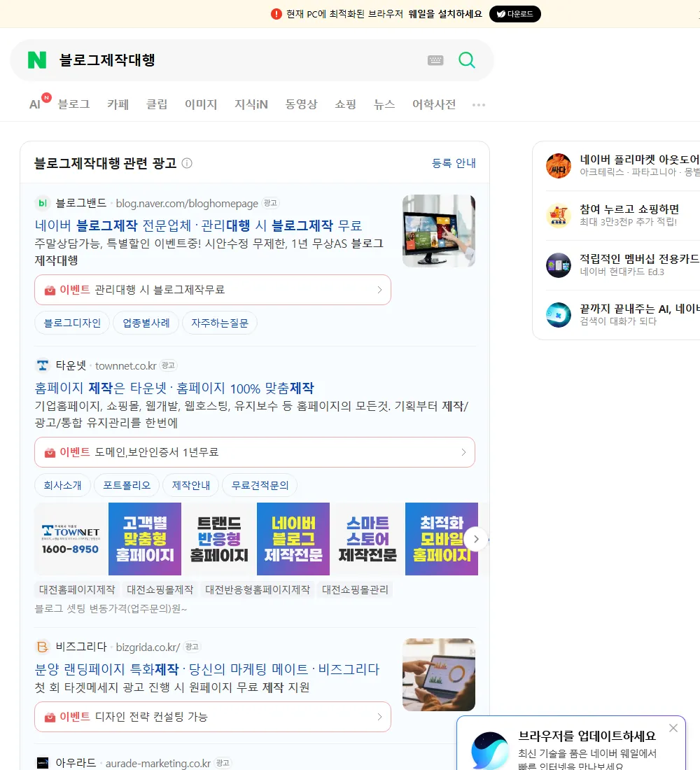Click the 다운로드 Whale button
700x770 pixels.
tap(514, 14)
